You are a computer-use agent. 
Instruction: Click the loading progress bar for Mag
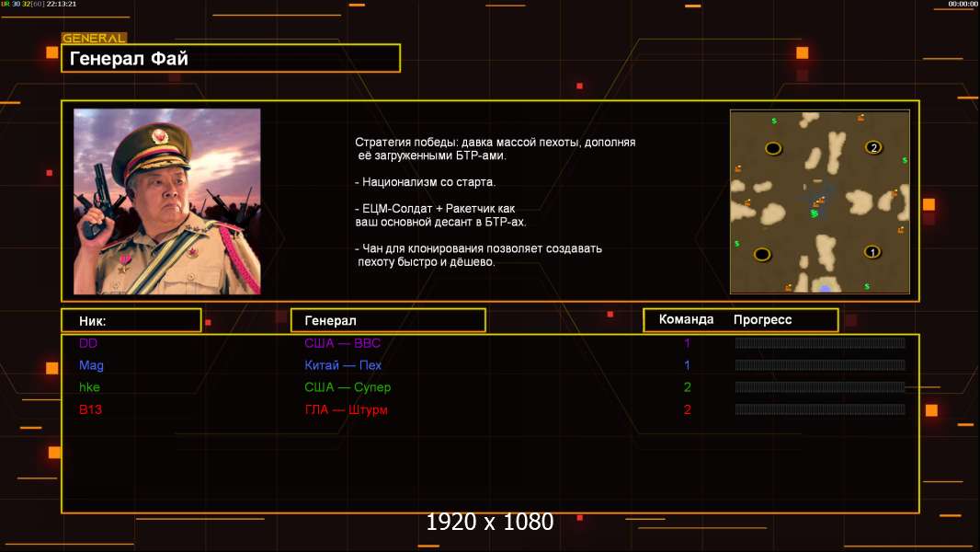coord(820,365)
